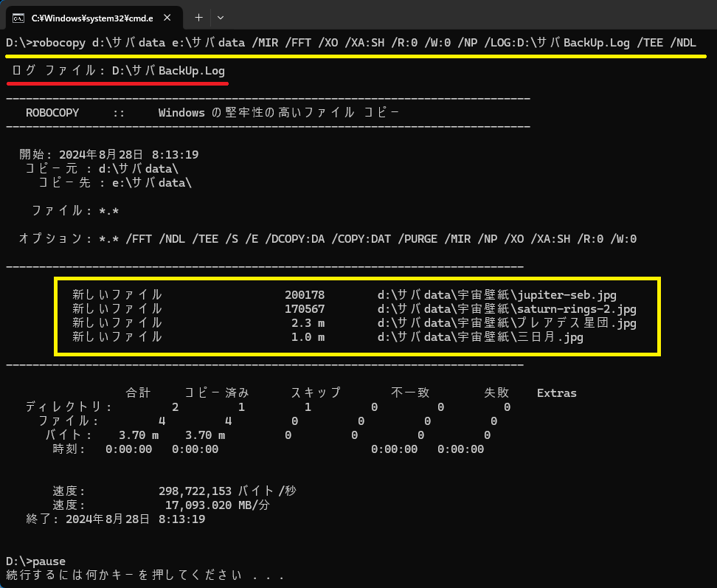The width and height of the screenshot is (717, 588).
Task: Click the file size 170567
Action: click(305, 309)
